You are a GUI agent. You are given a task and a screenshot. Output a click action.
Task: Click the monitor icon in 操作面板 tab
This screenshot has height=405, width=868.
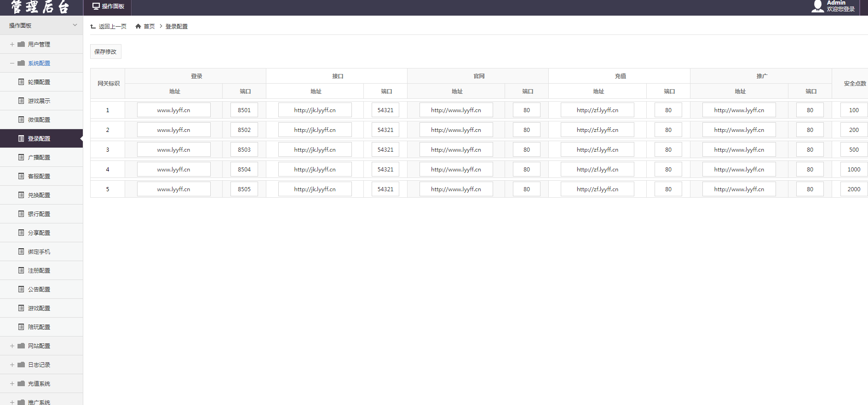[x=96, y=6]
